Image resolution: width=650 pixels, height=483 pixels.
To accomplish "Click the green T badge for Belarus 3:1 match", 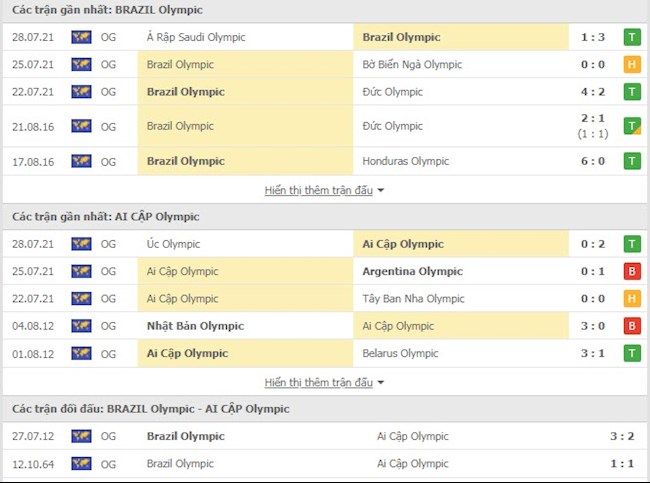I will click(632, 353).
